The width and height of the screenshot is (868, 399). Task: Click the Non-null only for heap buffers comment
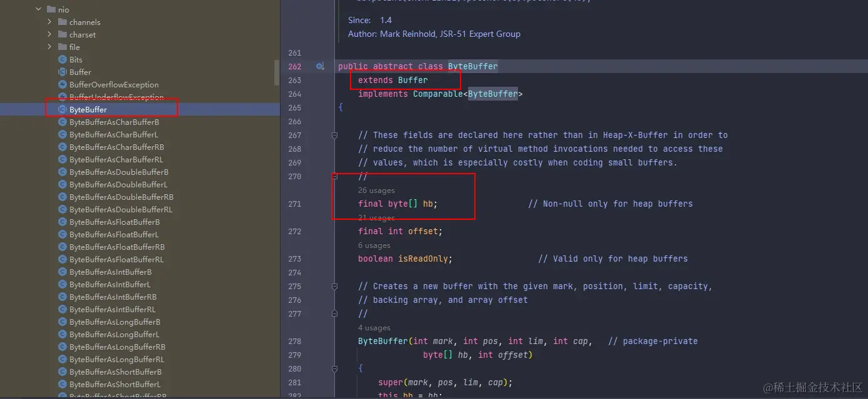pos(611,204)
